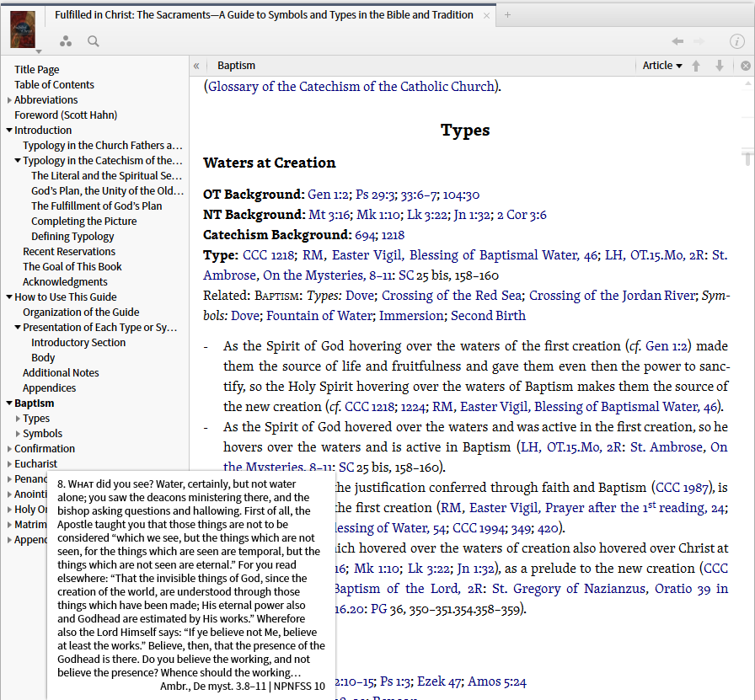Collapse the contents sidebar with double chevron
755x700 pixels.
tap(196, 66)
